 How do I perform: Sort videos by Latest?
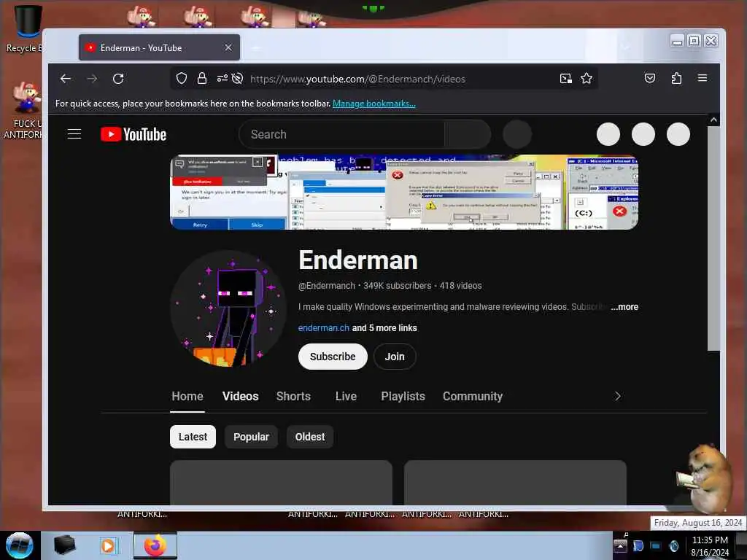[193, 437]
